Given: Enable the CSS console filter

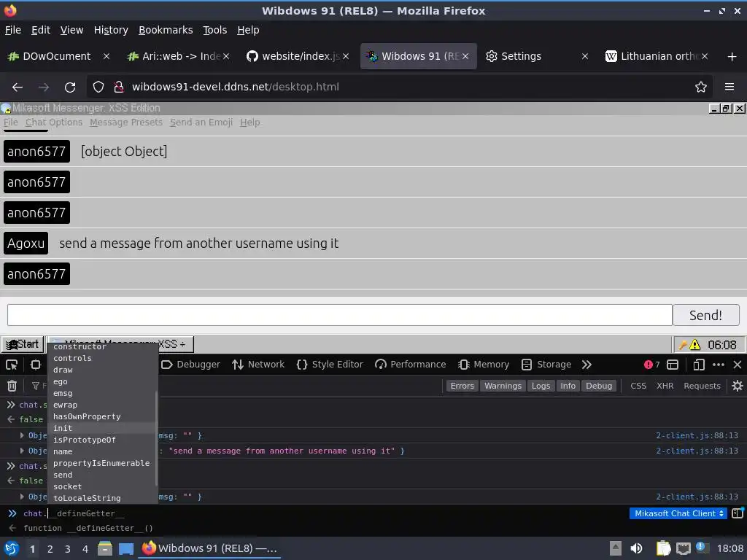Looking at the screenshot, I should (x=638, y=386).
